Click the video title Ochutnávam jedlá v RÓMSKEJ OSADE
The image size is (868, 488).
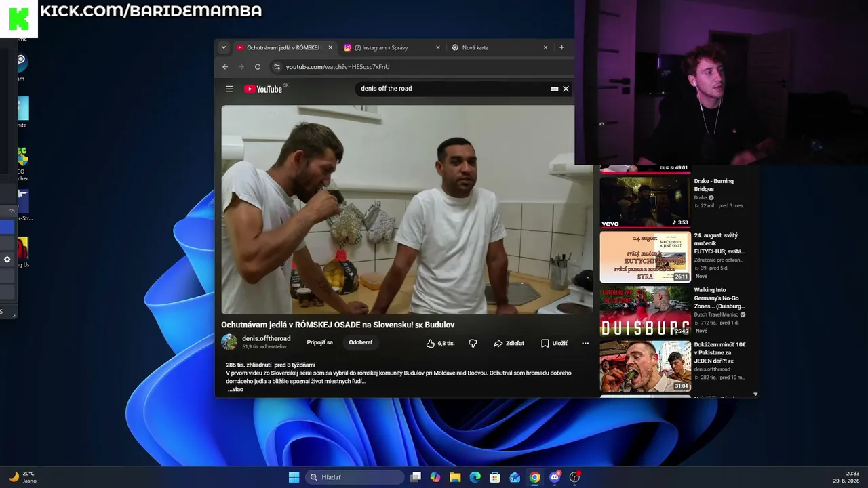(338, 325)
